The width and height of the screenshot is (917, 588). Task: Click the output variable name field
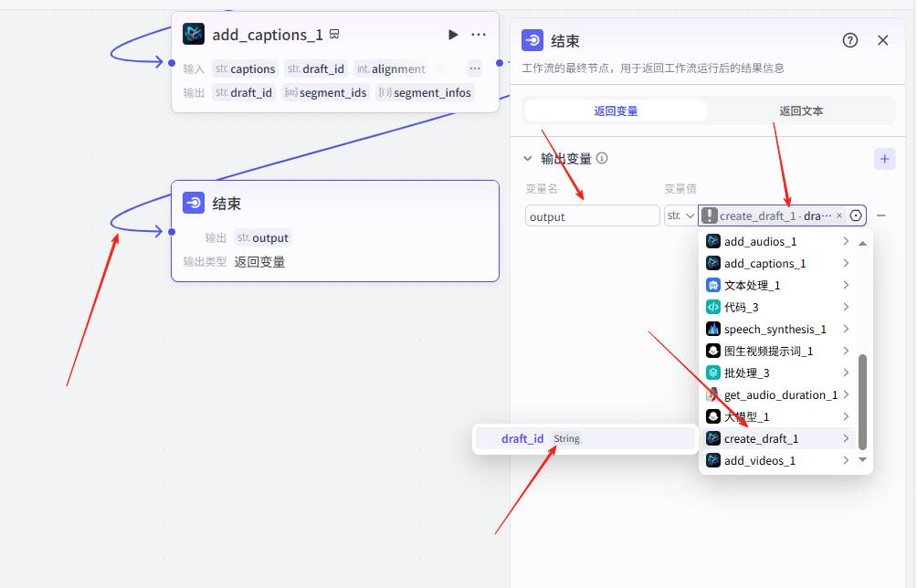click(x=592, y=216)
